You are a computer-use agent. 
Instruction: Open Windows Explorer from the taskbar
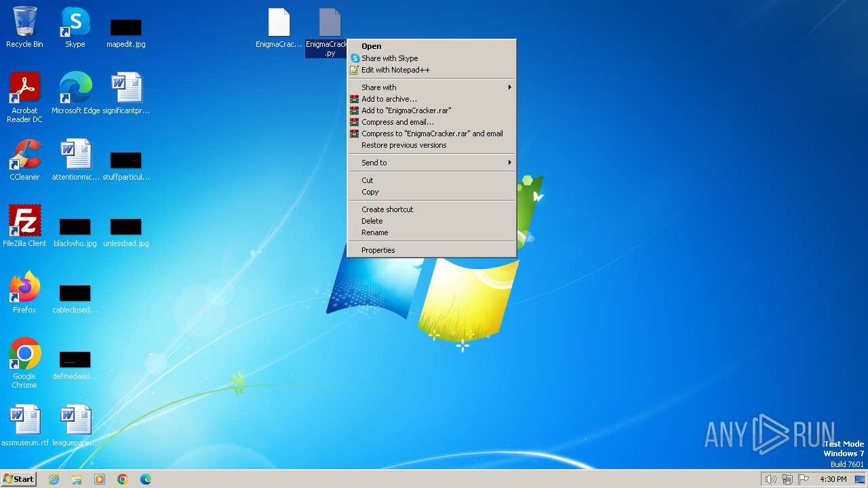point(77,479)
